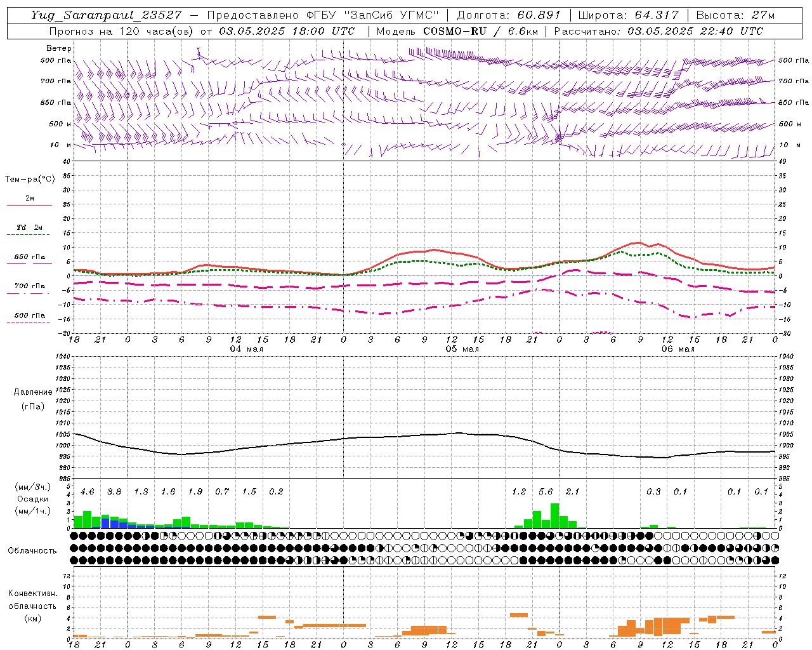812x650 pixels.
Task: Select the Осадки precipitation label
Action: 32,499
